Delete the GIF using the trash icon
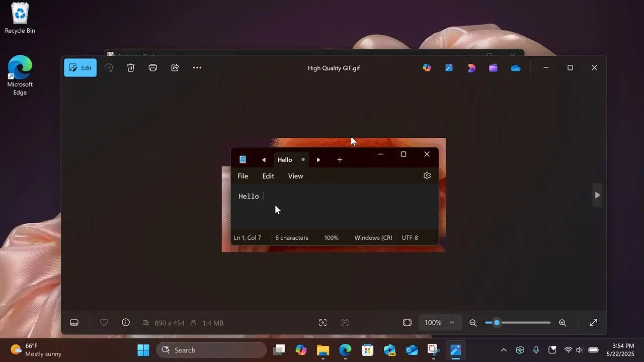 coord(131,68)
